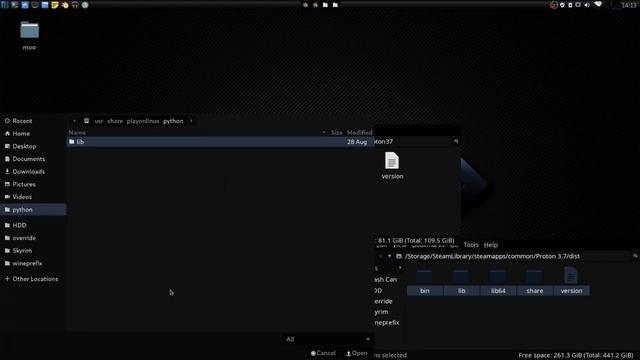Select the version file in Proton dist
The height and width of the screenshot is (360, 640).
tap(571, 282)
